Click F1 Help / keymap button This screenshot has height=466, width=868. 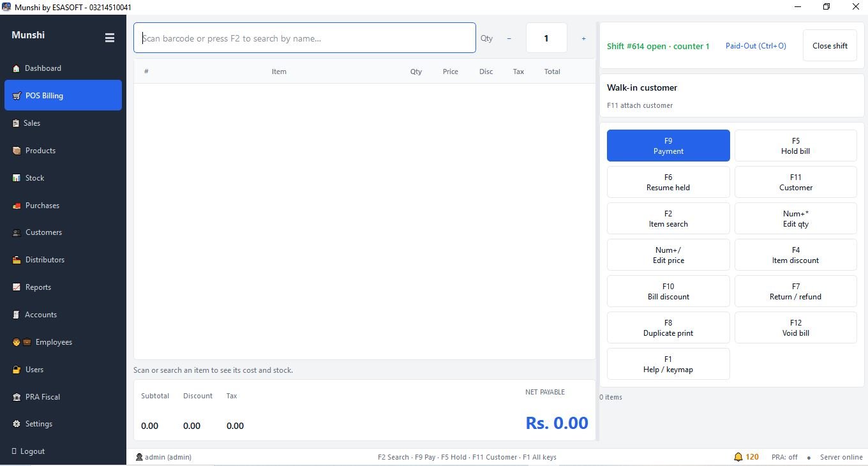(x=668, y=364)
